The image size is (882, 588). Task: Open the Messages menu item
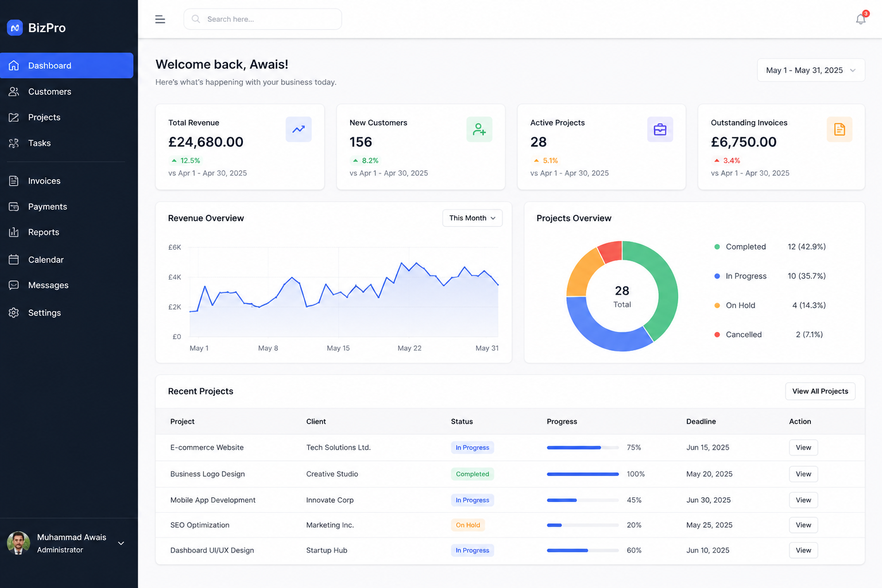point(67,285)
